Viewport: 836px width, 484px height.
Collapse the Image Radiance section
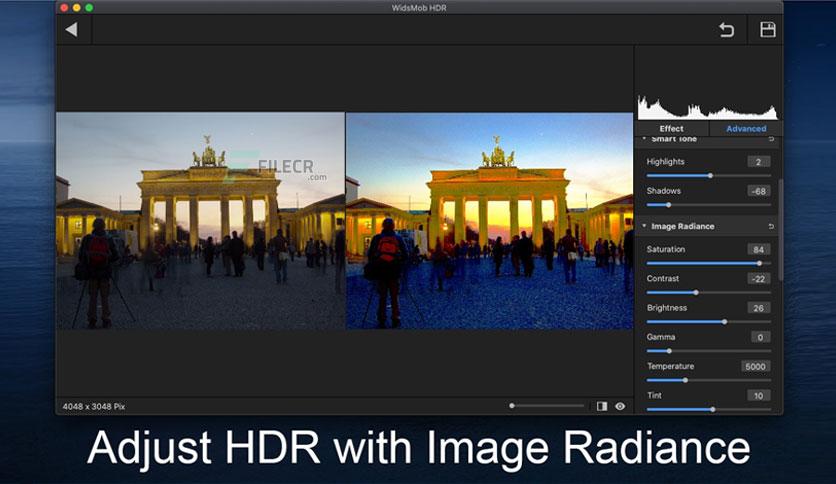[644, 226]
